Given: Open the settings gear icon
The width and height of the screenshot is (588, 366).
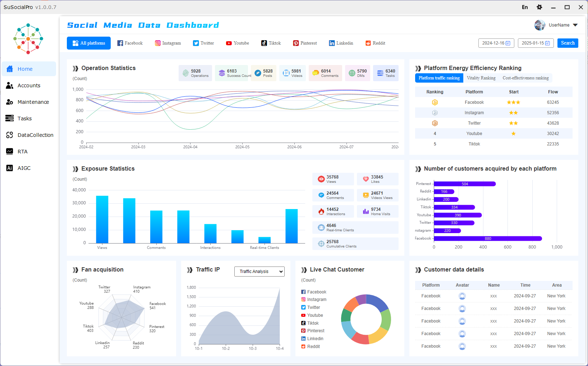Looking at the screenshot, I should pos(539,7).
